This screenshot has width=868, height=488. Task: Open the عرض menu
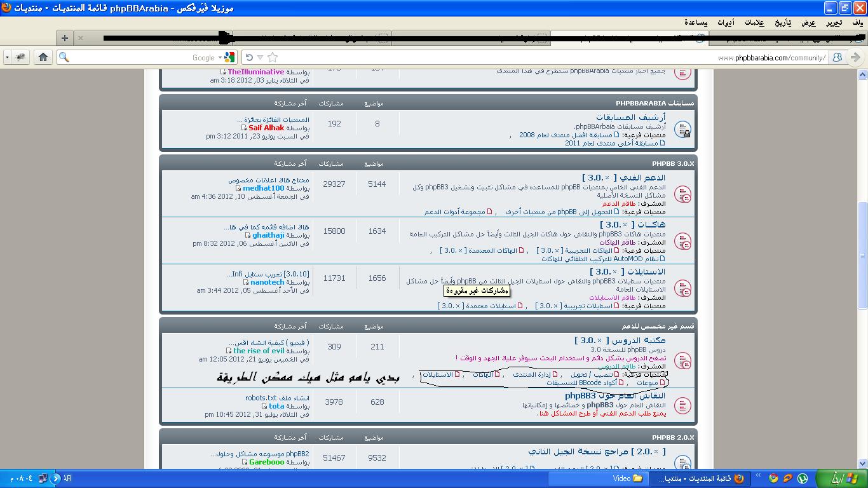tap(808, 22)
